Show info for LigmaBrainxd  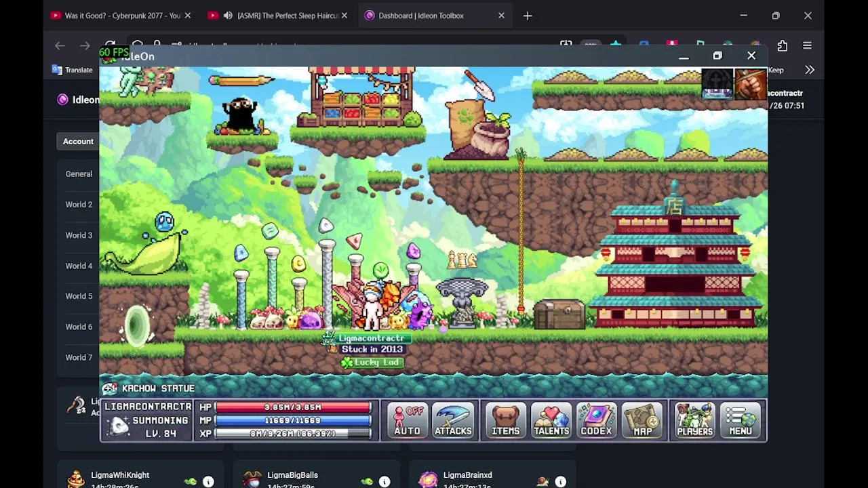click(560, 482)
